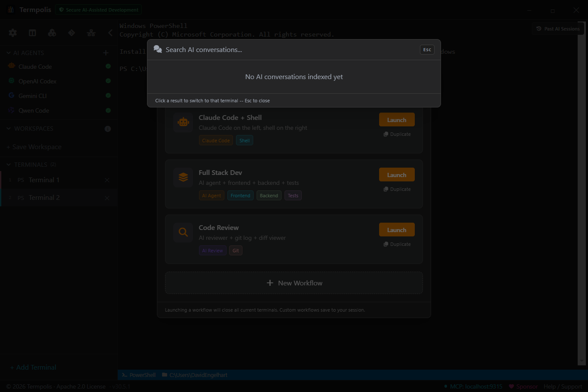Open Past AI Sessions
This screenshot has width=588, height=392.
click(558, 29)
